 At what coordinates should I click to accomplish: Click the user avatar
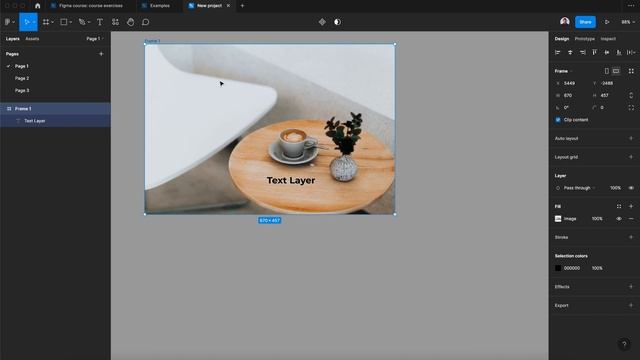pos(565,22)
